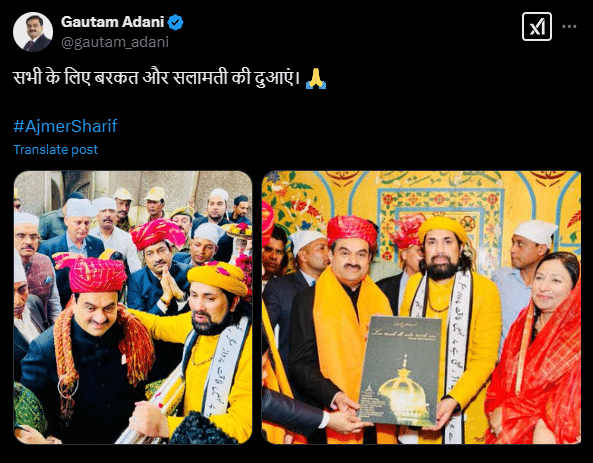Click the pink turban on the man in black
The image size is (593, 463).
97,274
